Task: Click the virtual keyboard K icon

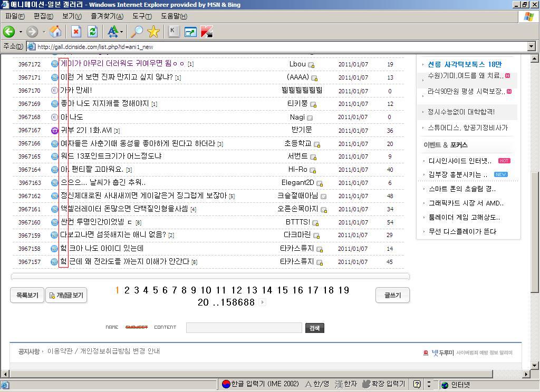Action: [172, 32]
